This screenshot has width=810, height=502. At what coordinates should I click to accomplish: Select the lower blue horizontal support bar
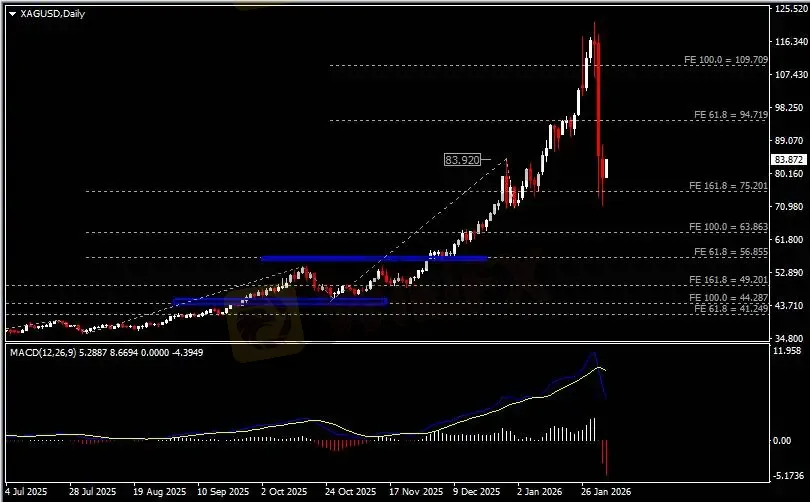pos(279,302)
